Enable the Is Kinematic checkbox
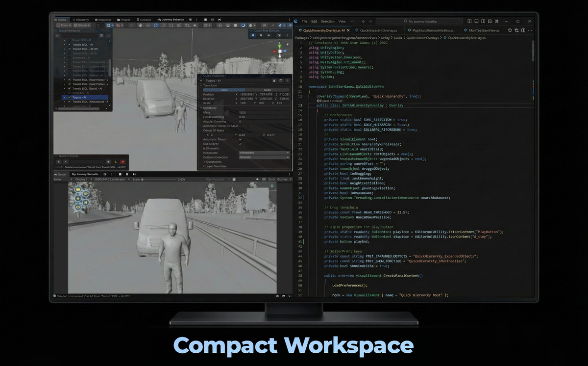Viewport: 588px width, 366px height. 240,148
